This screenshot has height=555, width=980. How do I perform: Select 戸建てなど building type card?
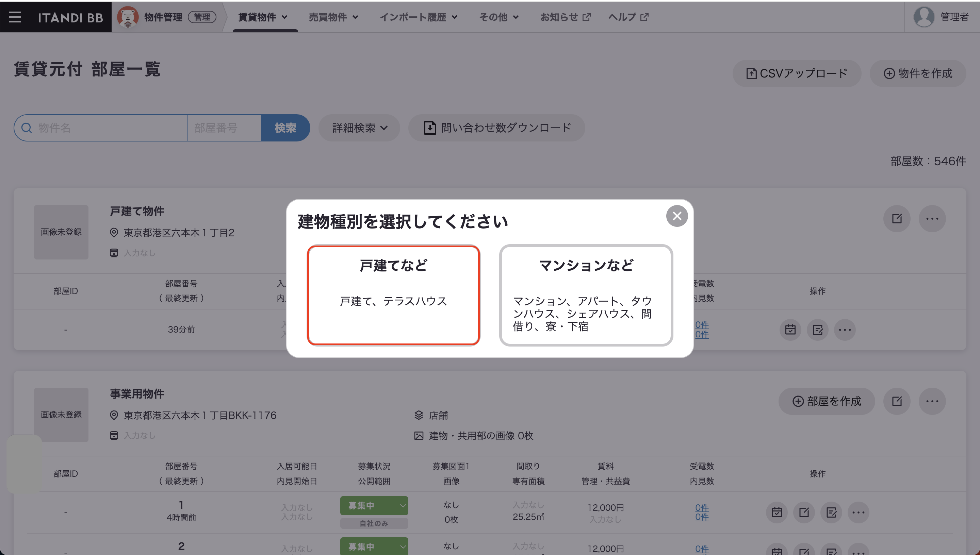(393, 296)
